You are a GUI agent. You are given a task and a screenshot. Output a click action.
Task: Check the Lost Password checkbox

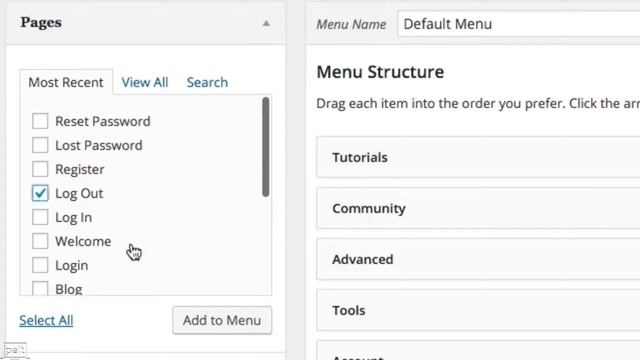40,145
